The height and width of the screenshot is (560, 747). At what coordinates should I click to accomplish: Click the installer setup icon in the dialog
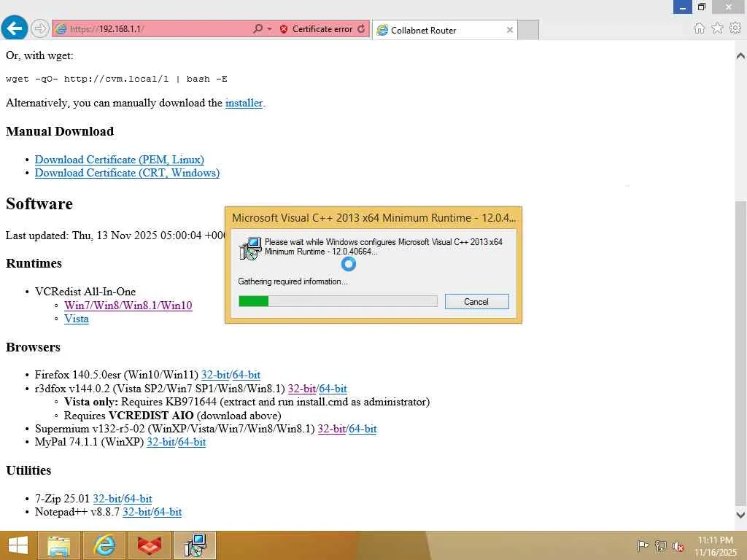pyautogui.click(x=250, y=248)
